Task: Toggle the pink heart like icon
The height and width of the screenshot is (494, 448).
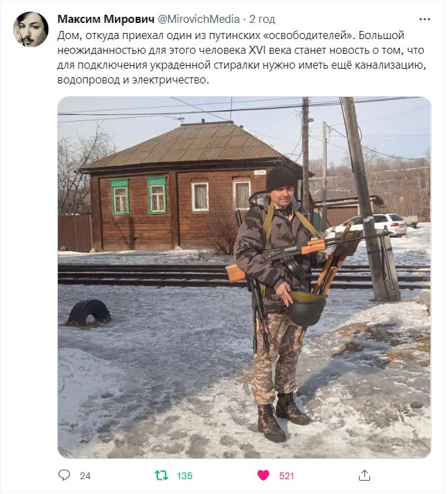Action: (264, 475)
